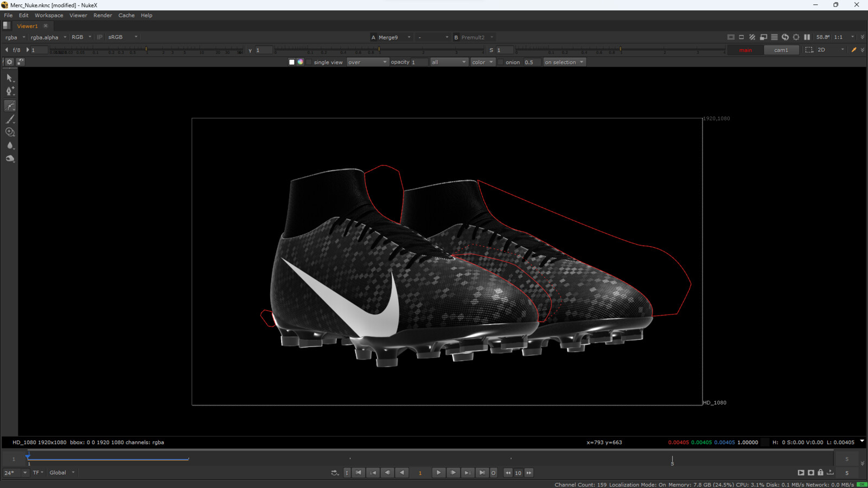Open the 'on selection' dropdown
The height and width of the screenshot is (488, 868).
[x=564, y=62]
